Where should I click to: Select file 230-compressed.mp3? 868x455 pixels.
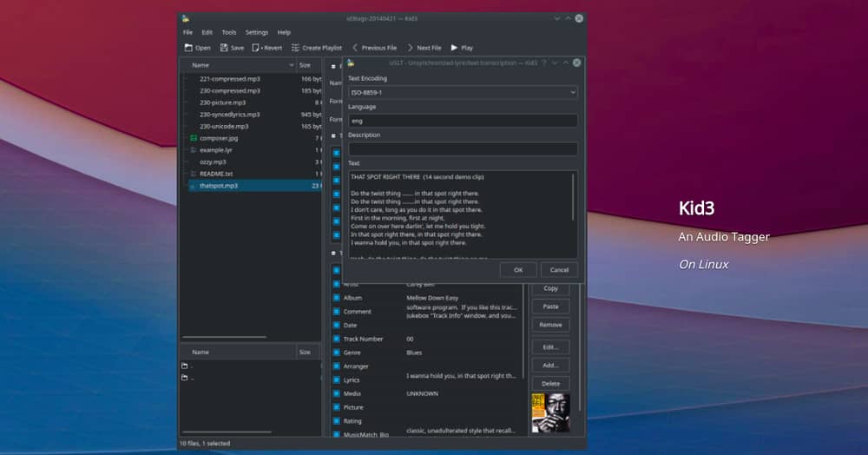point(230,90)
